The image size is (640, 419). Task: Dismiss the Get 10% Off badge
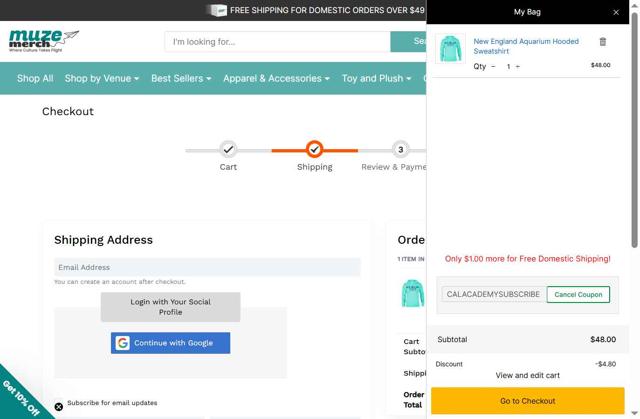[59, 407]
